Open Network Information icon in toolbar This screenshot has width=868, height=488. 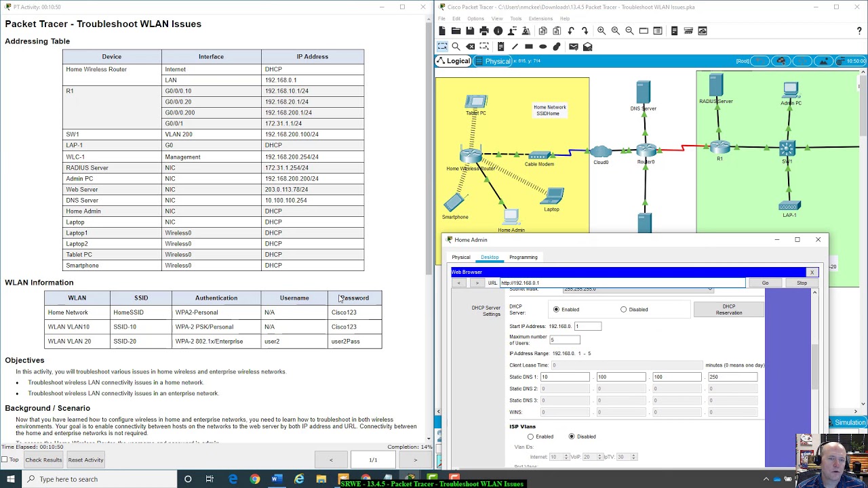tap(498, 30)
